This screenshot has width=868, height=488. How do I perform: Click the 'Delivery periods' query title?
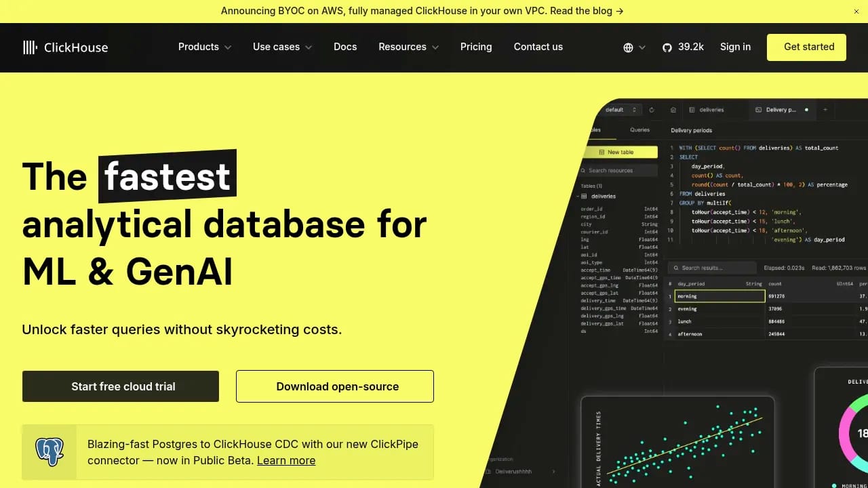click(x=691, y=130)
